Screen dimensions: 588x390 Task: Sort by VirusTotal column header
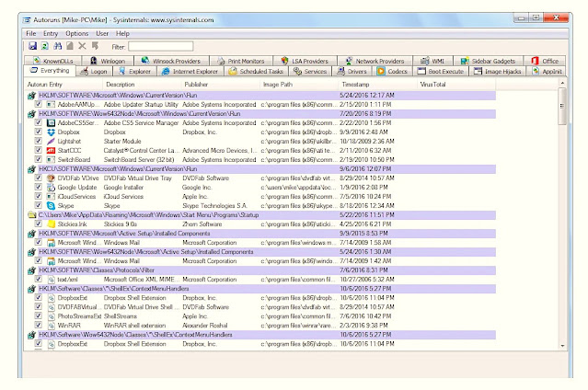(x=456, y=85)
